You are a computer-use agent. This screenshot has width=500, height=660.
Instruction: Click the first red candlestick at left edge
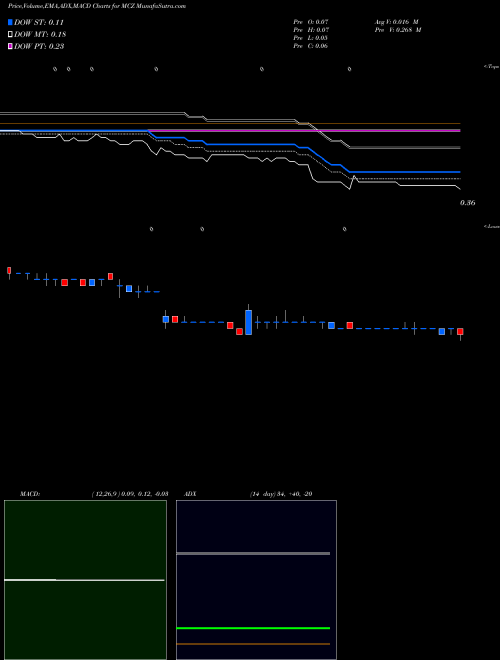(x=9, y=270)
